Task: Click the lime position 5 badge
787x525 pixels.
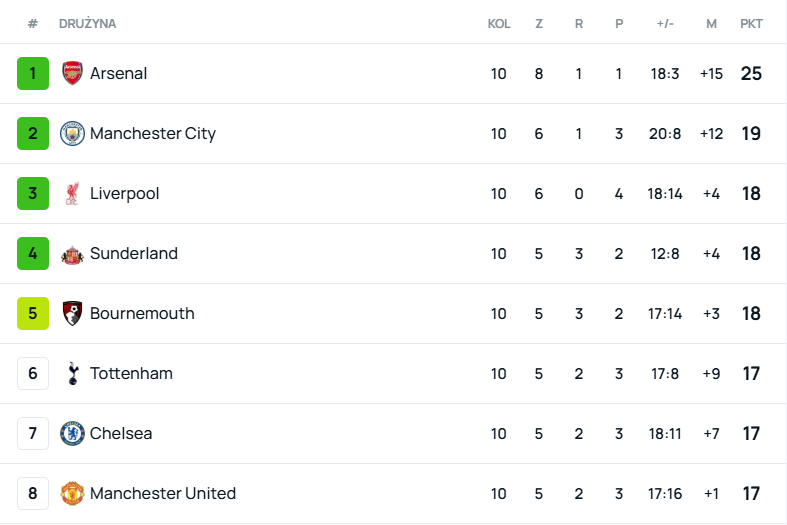Action: [x=33, y=313]
